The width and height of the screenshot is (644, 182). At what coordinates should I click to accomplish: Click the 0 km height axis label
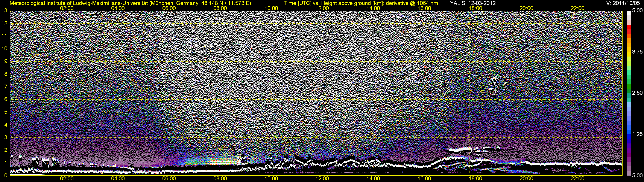click(6, 176)
